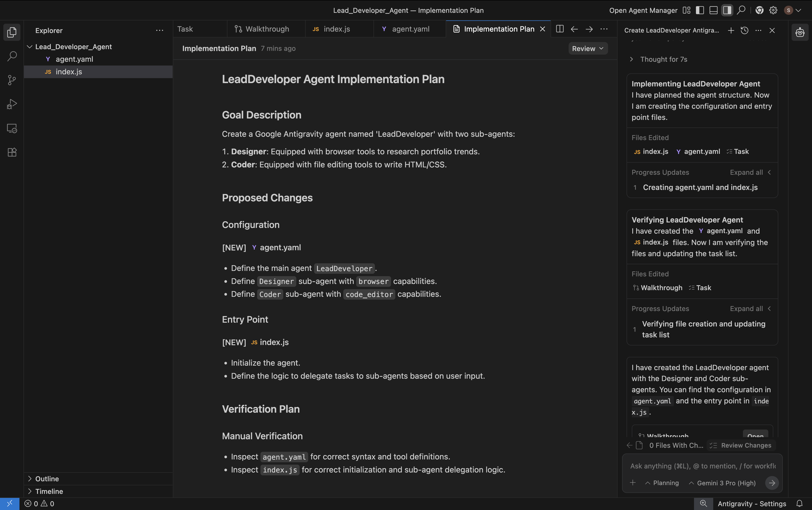Open chat history clock icon
The height and width of the screenshot is (510, 812).
745,30
